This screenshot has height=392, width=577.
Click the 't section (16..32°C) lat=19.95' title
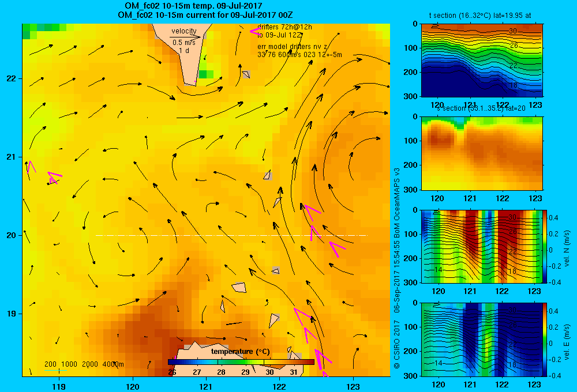480,16
